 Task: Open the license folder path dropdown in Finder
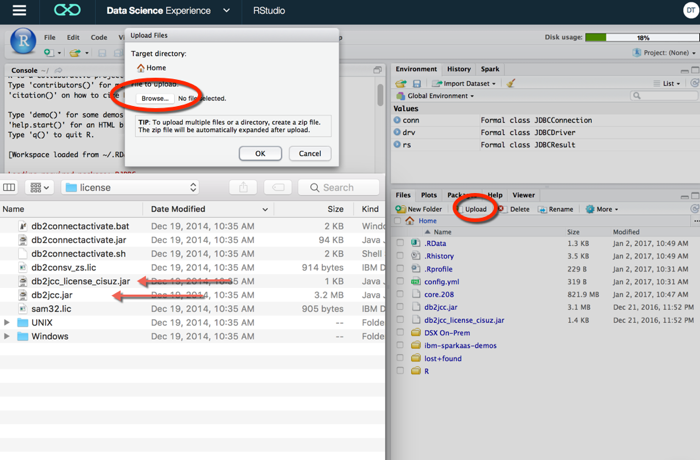click(130, 188)
